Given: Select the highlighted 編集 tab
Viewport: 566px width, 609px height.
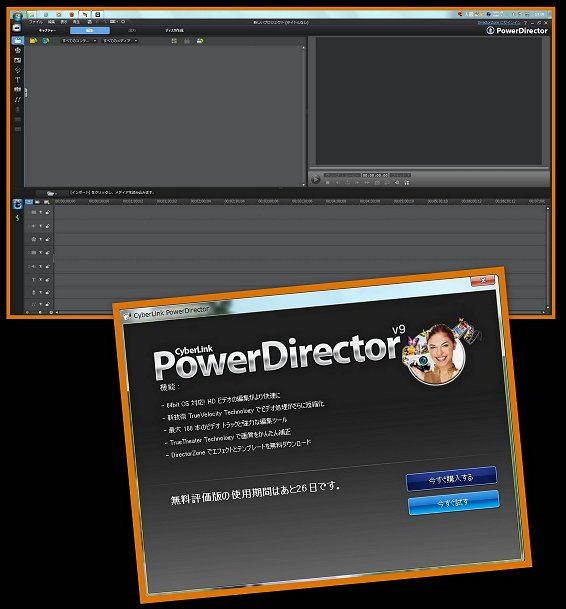Looking at the screenshot, I should (90, 30).
